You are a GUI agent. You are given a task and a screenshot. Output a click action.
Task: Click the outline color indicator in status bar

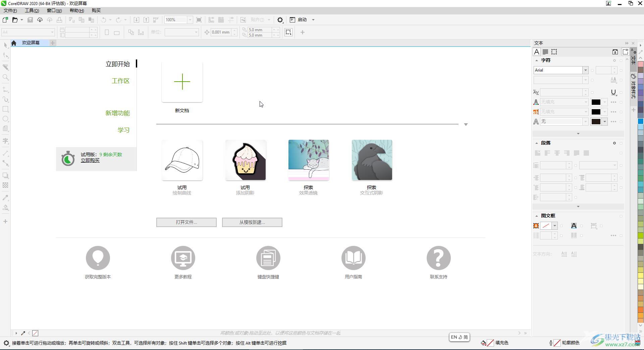[x=557, y=343]
